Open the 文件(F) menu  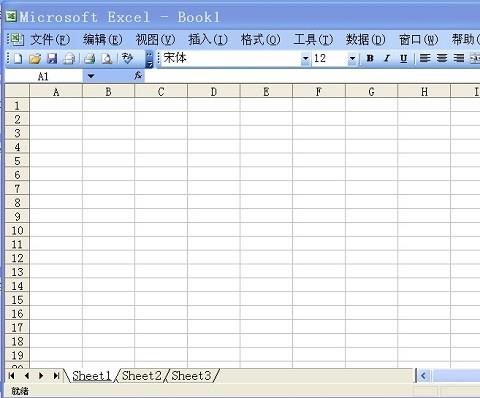(x=50, y=40)
